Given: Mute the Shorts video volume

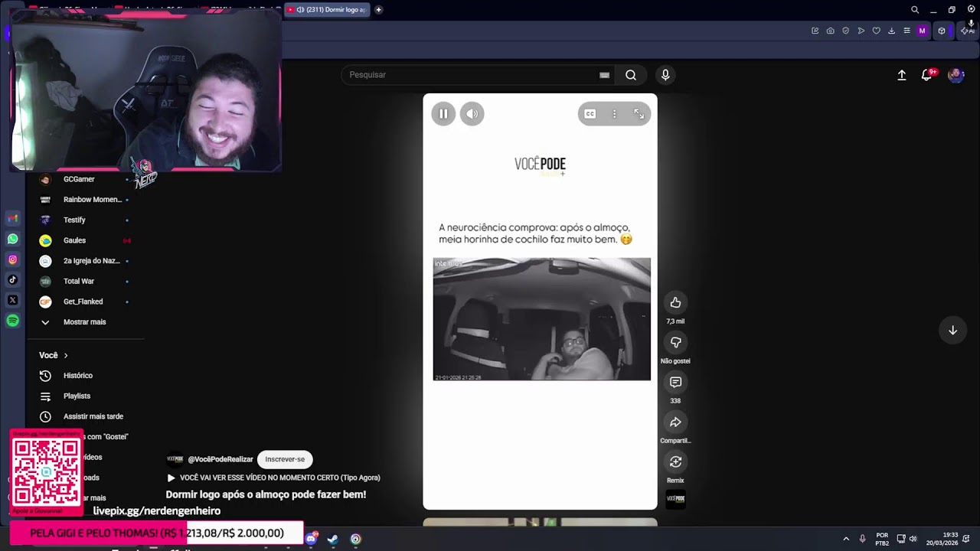Looking at the screenshot, I should (472, 114).
